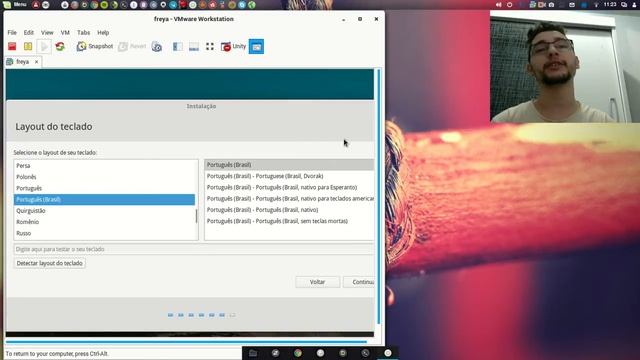Viewport: 640px width, 360px height.
Task: Click the red Power Off VM icon
Action: [x=12, y=46]
